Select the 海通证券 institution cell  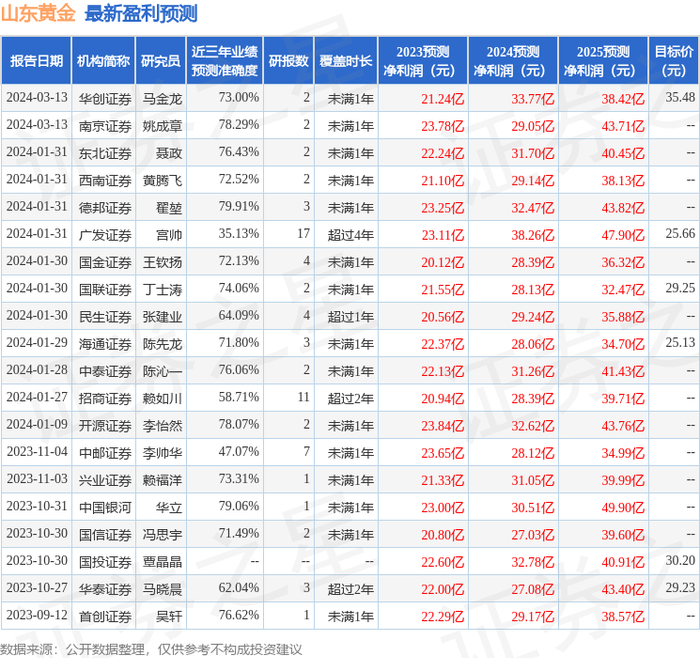[105, 344]
